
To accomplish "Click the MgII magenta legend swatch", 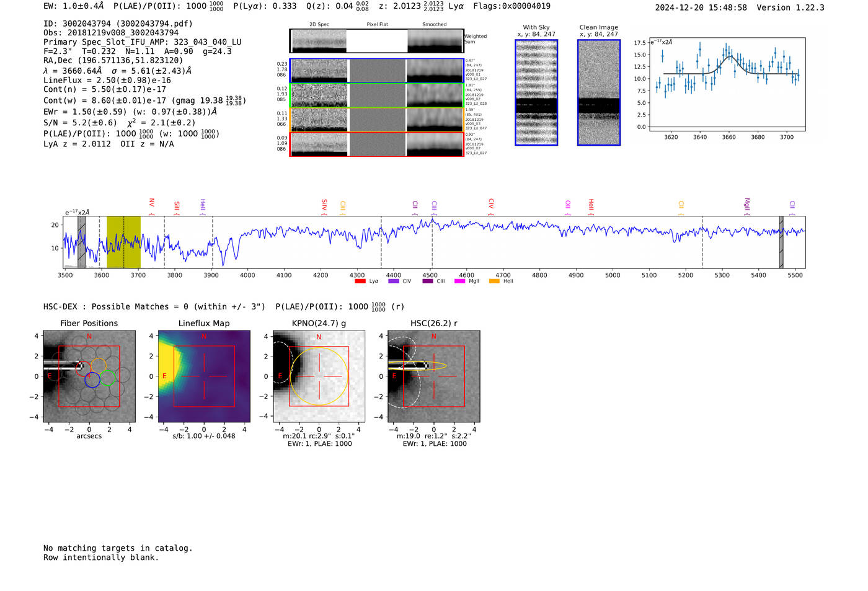I will (x=459, y=281).
